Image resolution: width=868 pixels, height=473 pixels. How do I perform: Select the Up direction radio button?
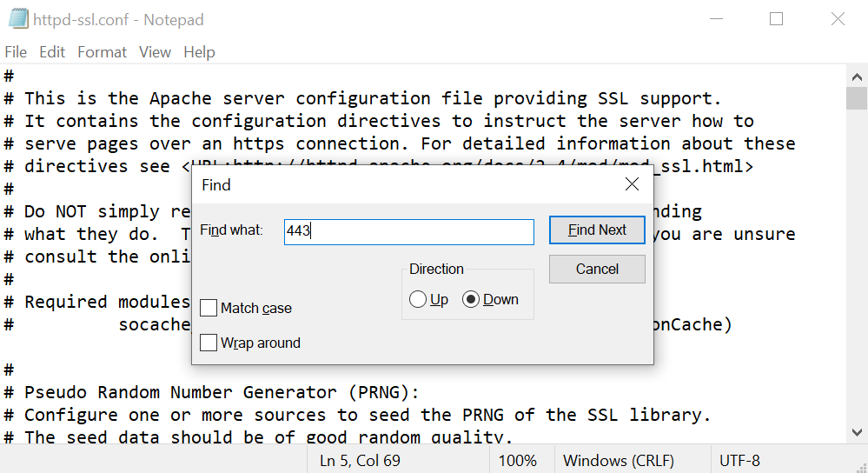417,300
